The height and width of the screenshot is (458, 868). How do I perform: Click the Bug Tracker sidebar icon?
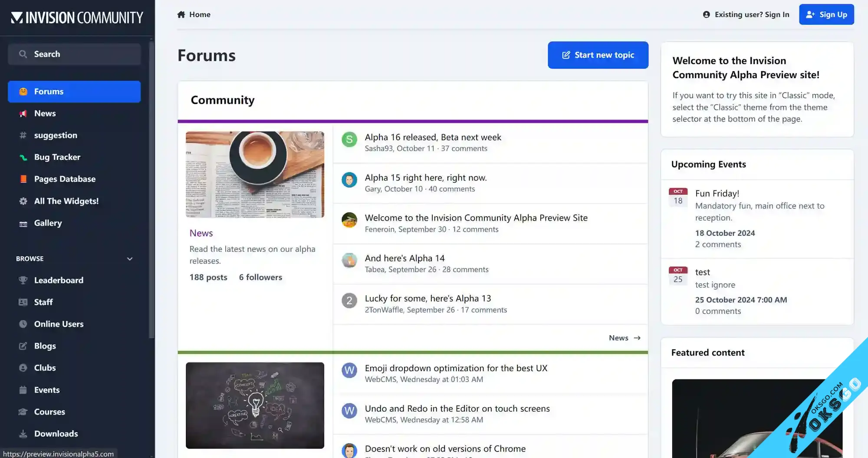click(23, 157)
